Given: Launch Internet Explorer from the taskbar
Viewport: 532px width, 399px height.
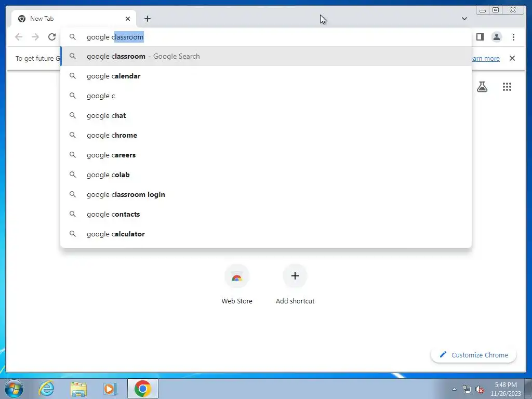Looking at the screenshot, I should coord(46,389).
